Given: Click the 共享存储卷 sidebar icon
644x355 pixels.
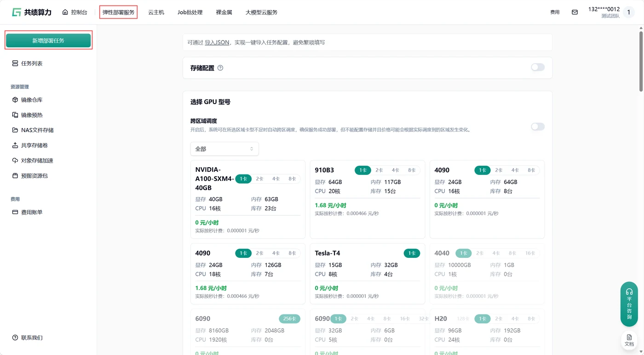Looking at the screenshot, I should point(15,145).
